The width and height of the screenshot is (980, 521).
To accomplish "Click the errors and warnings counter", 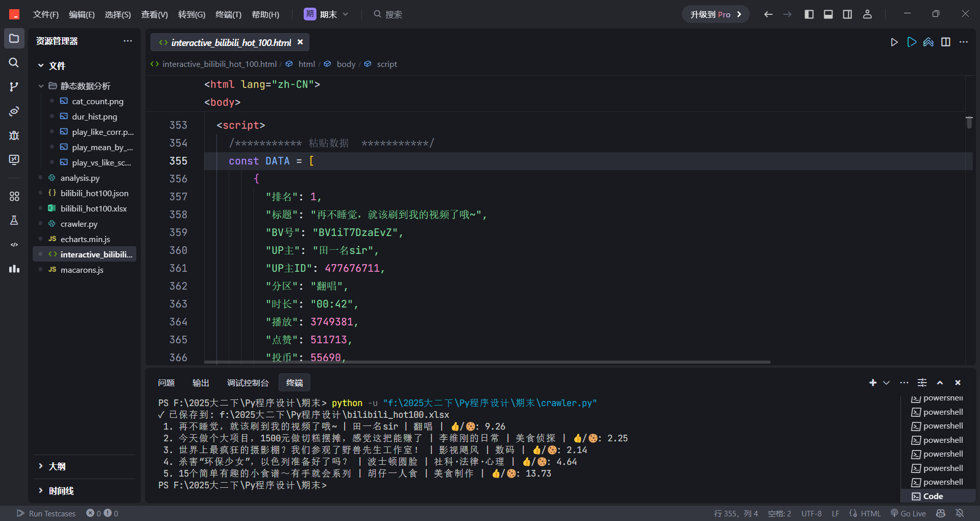I will pyautogui.click(x=102, y=513).
